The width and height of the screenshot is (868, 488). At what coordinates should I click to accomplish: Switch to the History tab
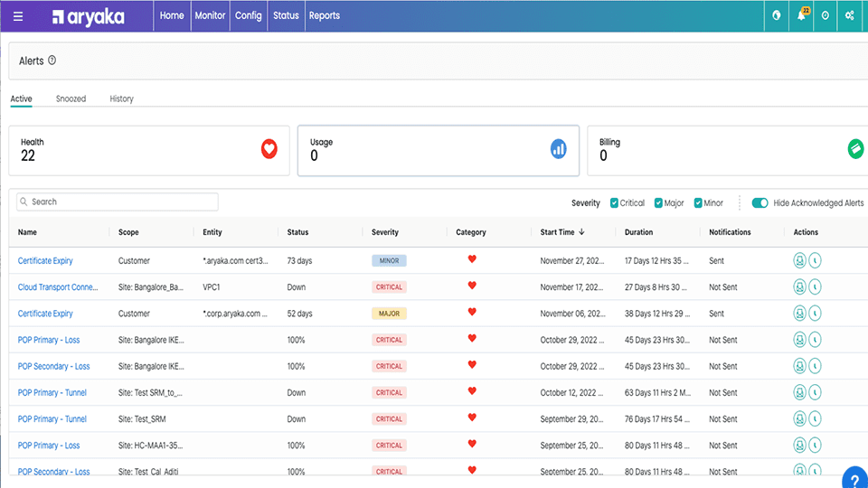[121, 99]
